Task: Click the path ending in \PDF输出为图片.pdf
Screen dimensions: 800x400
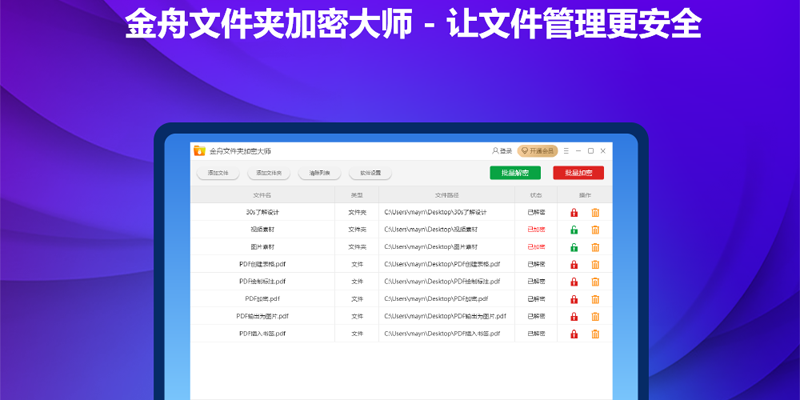Action: (x=445, y=316)
